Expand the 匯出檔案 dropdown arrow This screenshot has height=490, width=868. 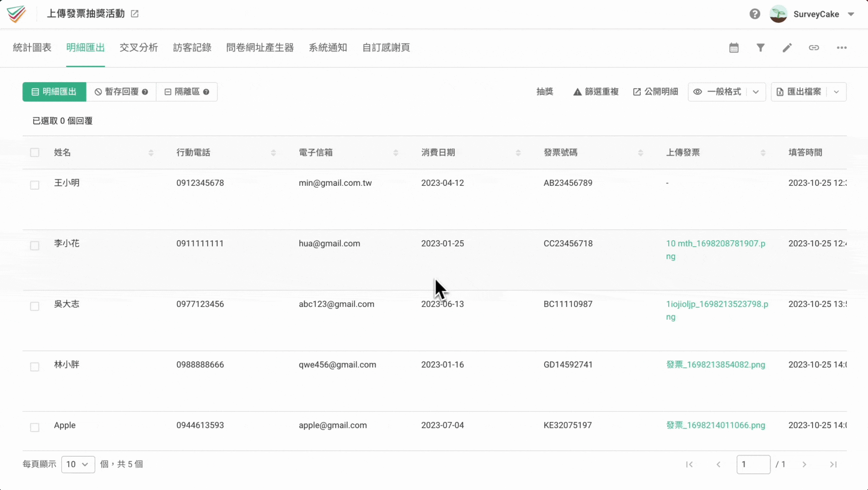[x=836, y=92]
